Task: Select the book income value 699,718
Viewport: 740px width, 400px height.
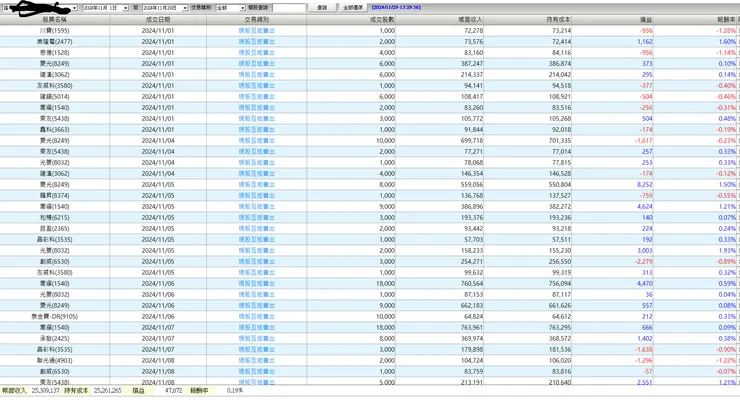Action: tap(472, 141)
